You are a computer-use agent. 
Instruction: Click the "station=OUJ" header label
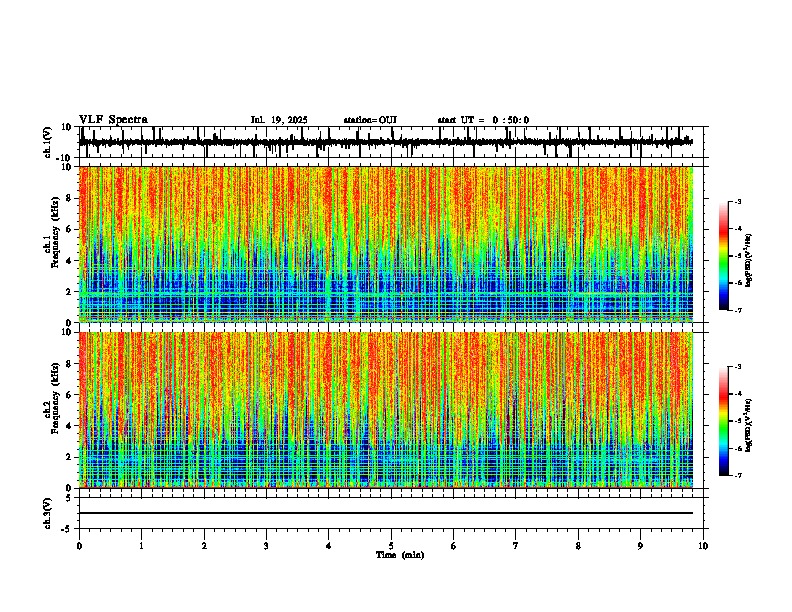click(370, 120)
